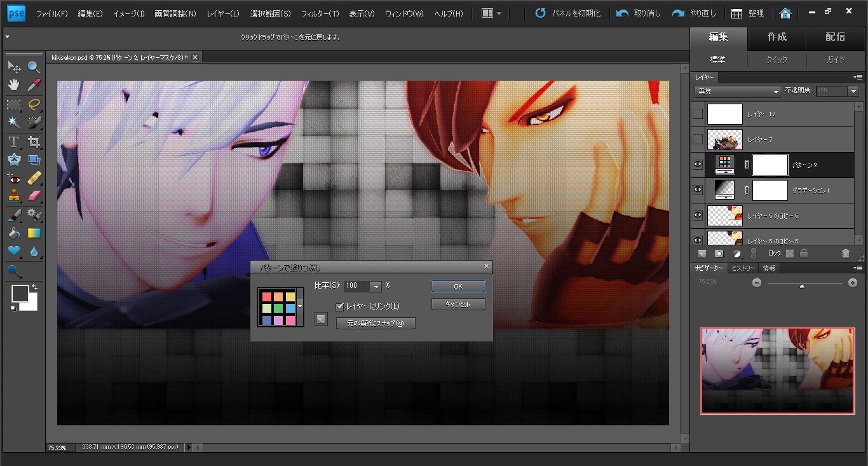Click the 取り消し undo button
This screenshot has height=466, width=868.
[638, 13]
